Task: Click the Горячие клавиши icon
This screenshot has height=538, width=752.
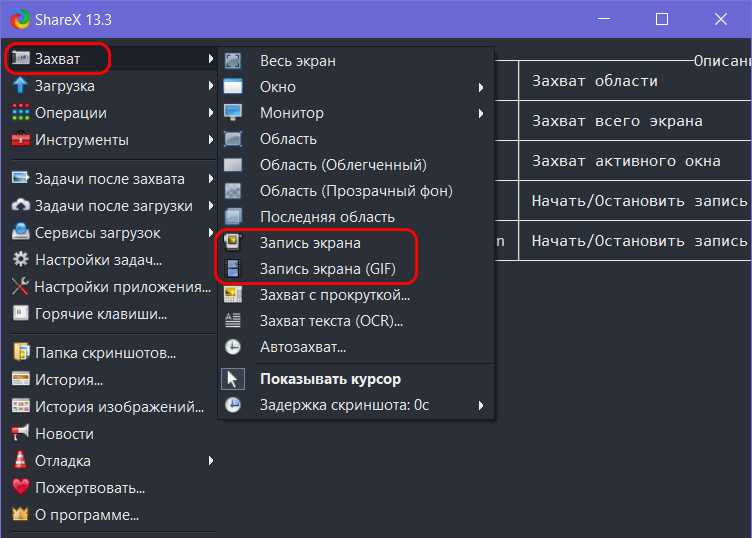Action: [21, 313]
